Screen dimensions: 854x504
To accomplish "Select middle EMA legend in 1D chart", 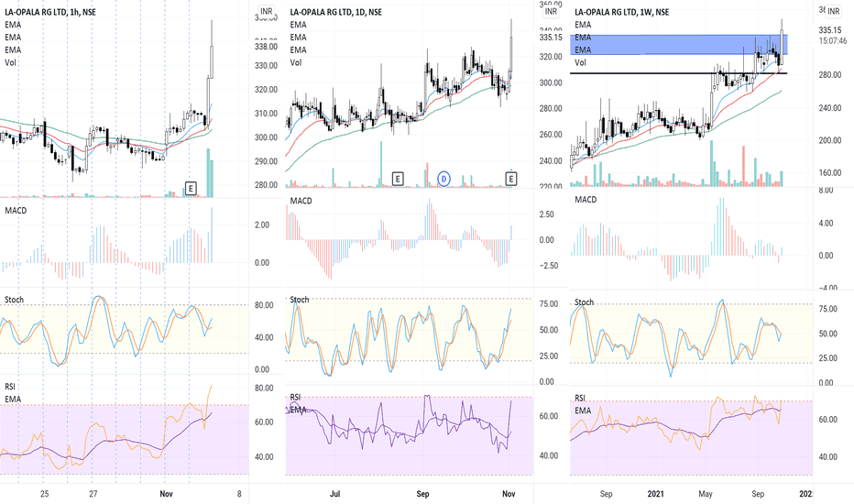I will 299,37.
